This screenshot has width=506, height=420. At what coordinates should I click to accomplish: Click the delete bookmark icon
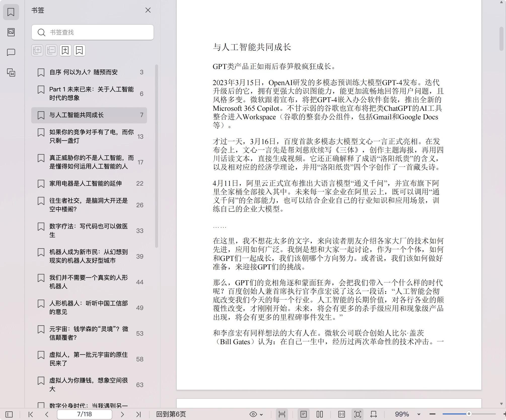(x=80, y=50)
